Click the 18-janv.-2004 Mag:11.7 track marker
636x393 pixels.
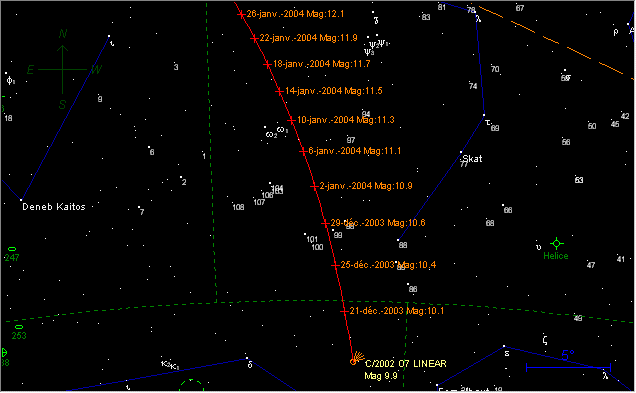point(267,64)
